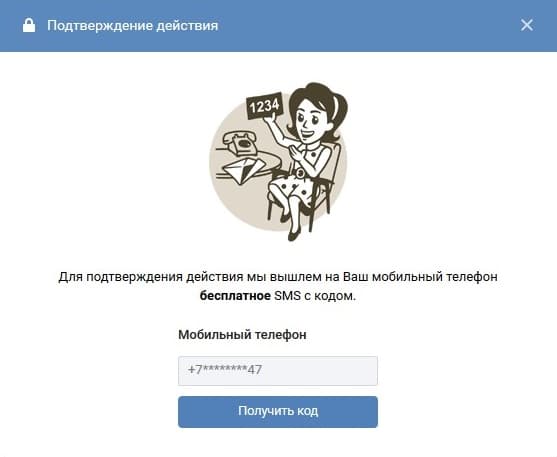Image resolution: width=557 pixels, height=457 pixels.
Task: Click the Мобильный телефон label
Action: pyautogui.click(x=242, y=334)
